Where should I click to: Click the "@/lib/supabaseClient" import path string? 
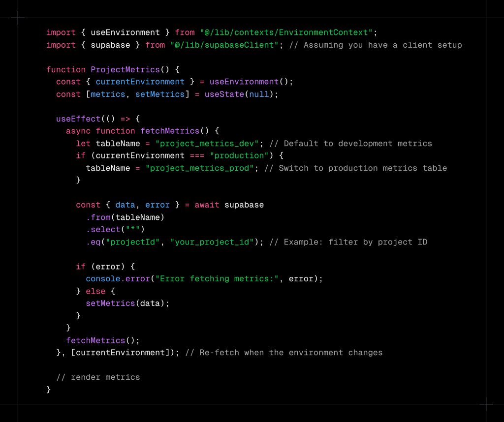pyautogui.click(x=224, y=45)
